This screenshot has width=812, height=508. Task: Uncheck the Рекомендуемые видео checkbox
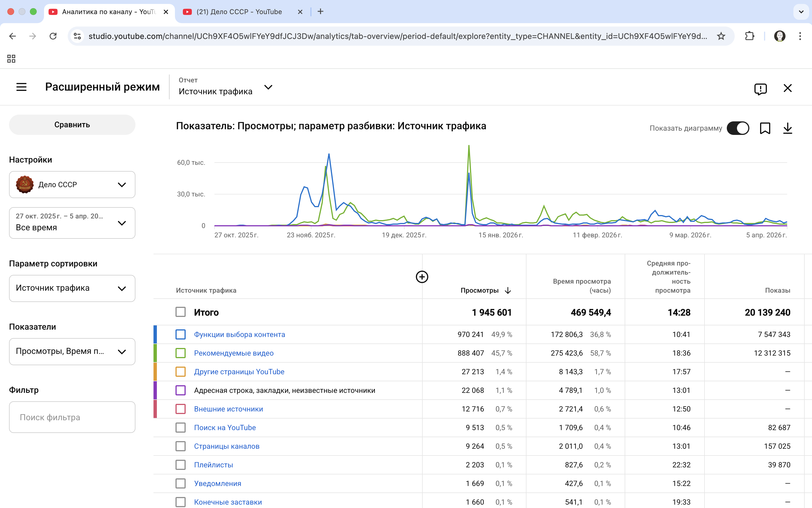pyautogui.click(x=181, y=353)
